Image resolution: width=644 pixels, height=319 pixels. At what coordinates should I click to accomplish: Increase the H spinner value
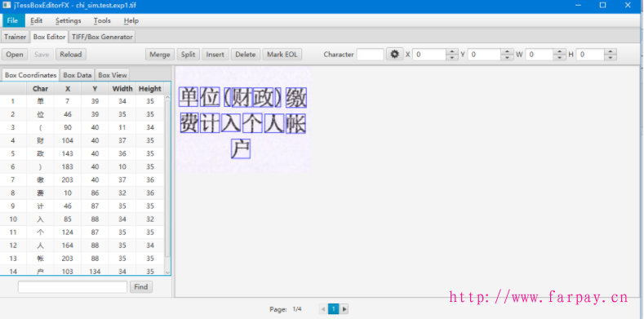611,51
